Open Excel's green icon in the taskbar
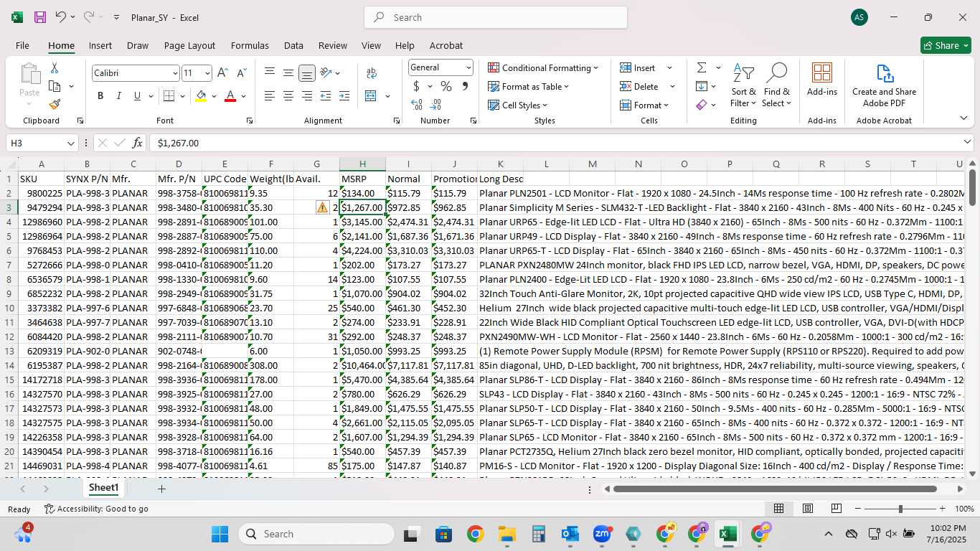The width and height of the screenshot is (980, 551). click(727, 534)
